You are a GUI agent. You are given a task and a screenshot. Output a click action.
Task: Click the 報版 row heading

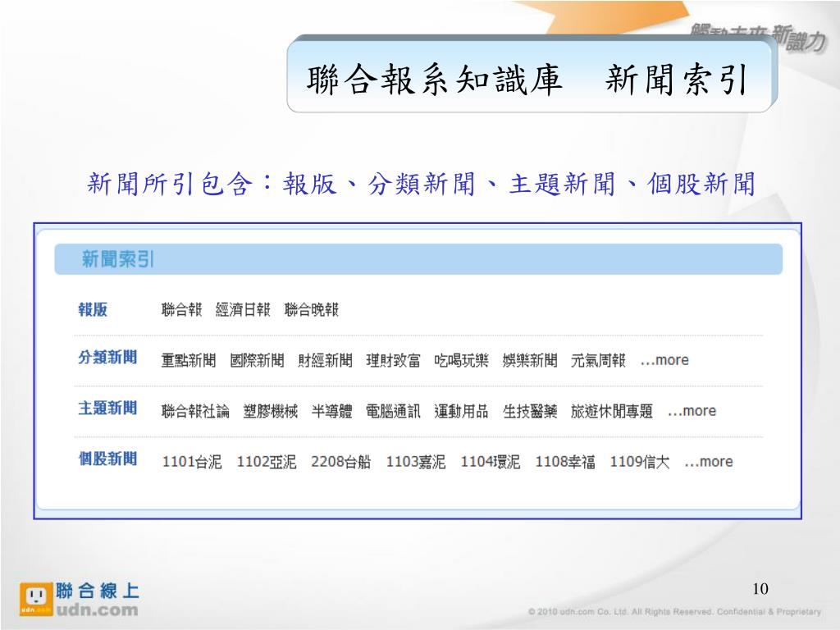pyautogui.click(x=93, y=309)
